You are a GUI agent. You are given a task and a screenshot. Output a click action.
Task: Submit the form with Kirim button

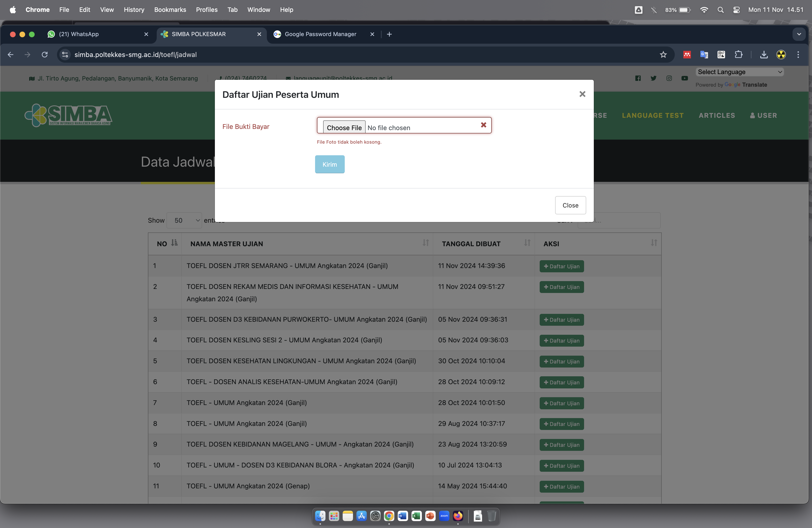click(330, 164)
